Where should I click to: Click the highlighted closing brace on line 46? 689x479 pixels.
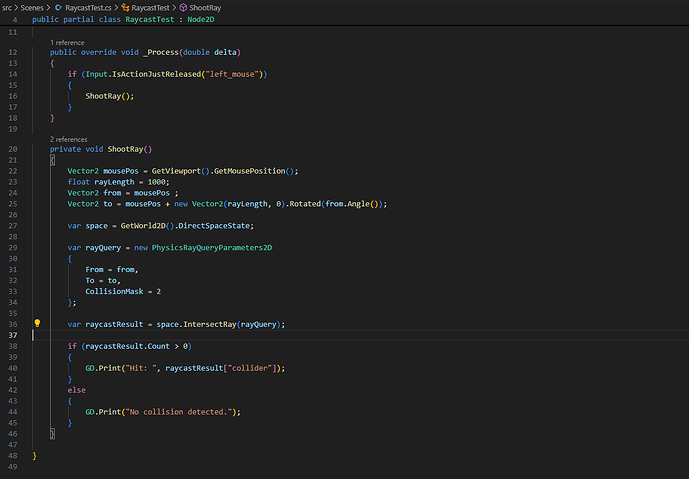pos(52,434)
